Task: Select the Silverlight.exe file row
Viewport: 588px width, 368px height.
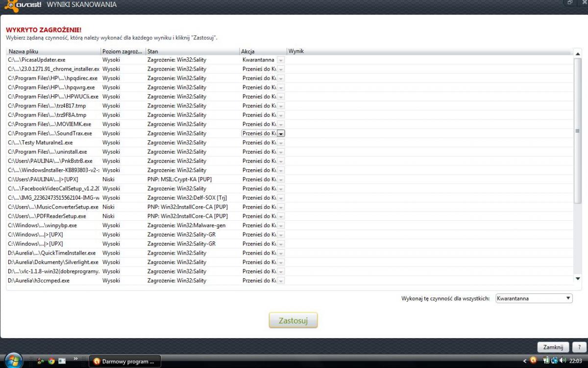Action: (290, 263)
